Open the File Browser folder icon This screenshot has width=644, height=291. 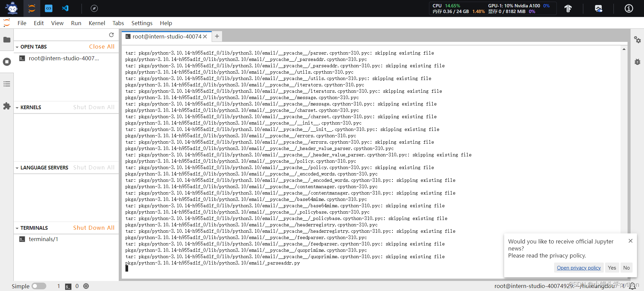pyautogui.click(x=7, y=40)
